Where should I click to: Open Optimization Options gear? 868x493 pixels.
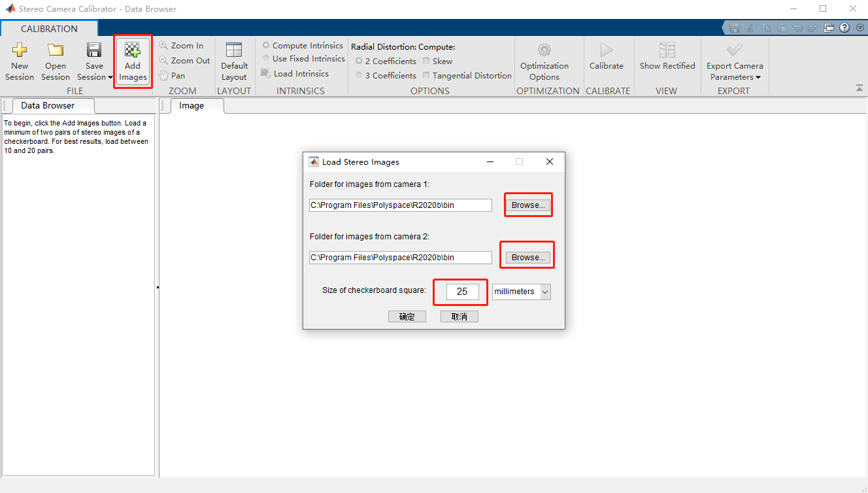[x=544, y=50]
